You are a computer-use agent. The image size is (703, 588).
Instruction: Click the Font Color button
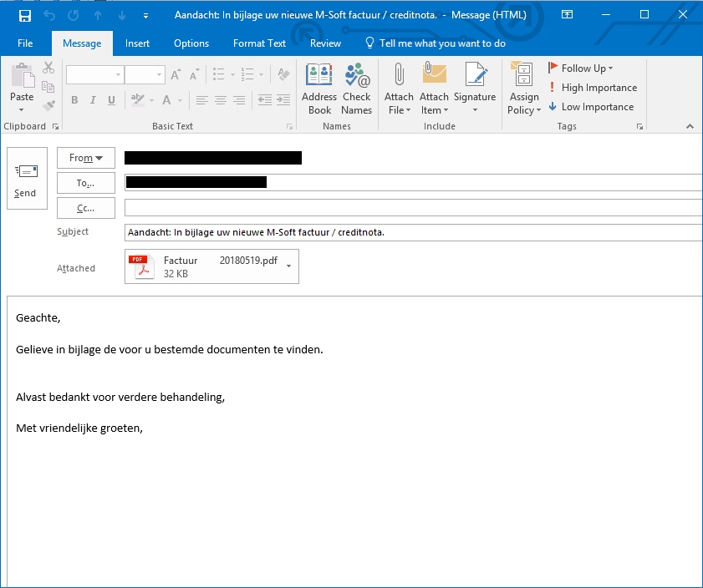point(166,100)
